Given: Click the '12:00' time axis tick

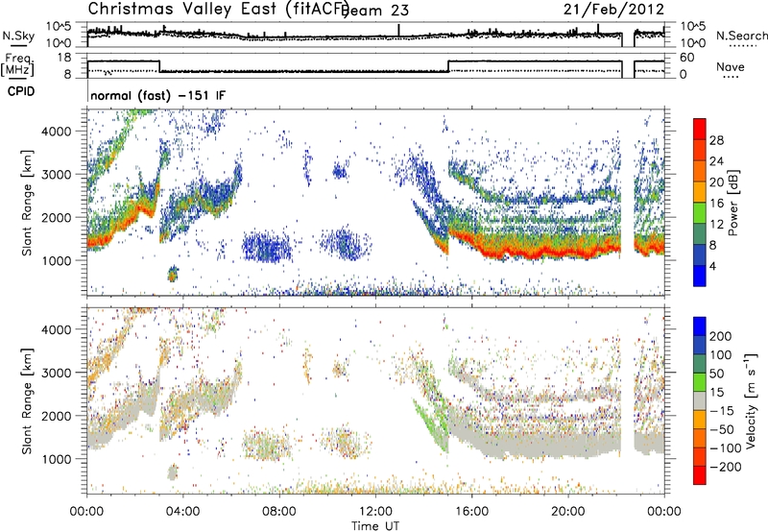Looking at the screenshot, I should pos(375,512).
